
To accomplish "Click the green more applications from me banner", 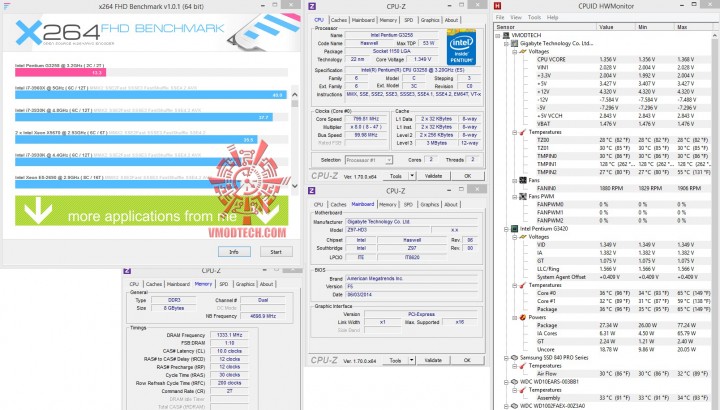I will [152, 211].
